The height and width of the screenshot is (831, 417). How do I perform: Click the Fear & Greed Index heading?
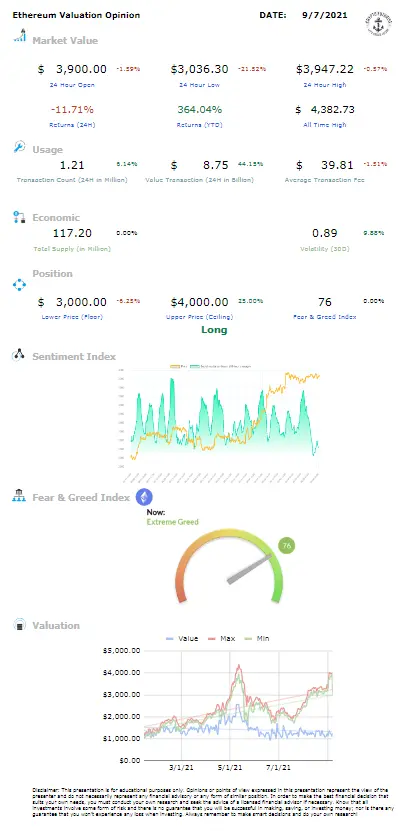(81, 497)
